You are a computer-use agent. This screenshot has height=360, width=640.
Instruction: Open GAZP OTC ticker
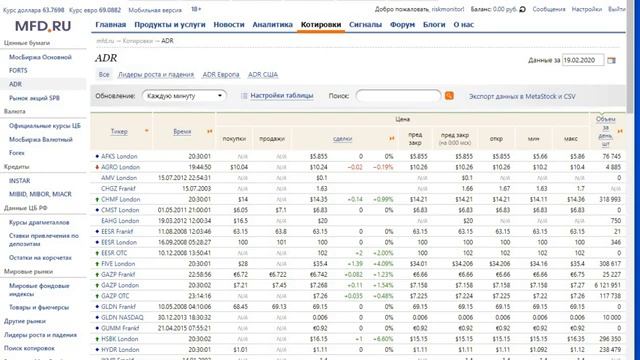[115, 296]
